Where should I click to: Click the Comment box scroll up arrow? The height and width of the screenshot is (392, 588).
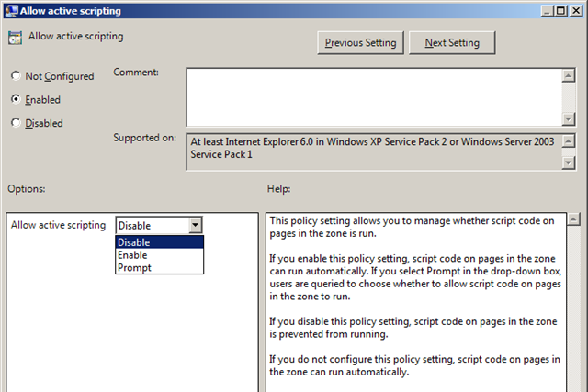569,74
